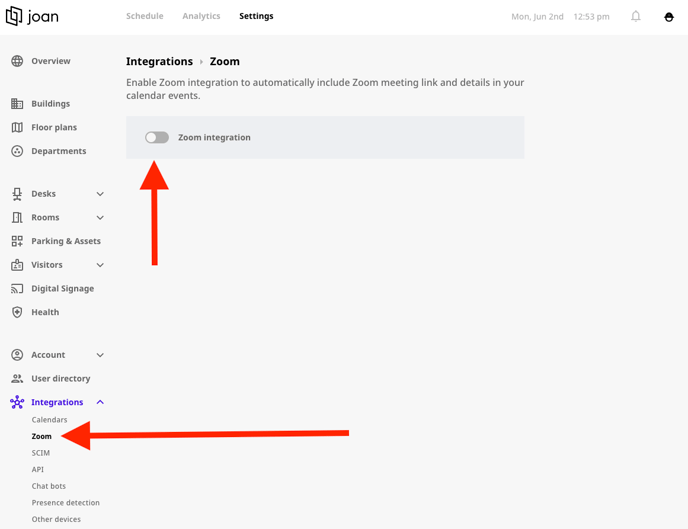
Task: Open Buildings via its building icon
Action: [17, 104]
